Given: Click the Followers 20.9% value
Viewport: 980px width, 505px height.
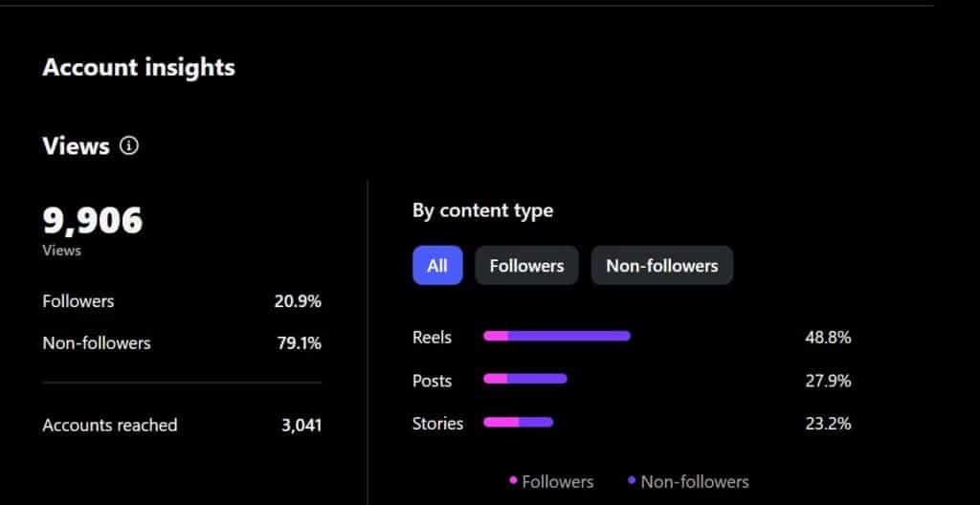Looking at the screenshot, I should [298, 301].
